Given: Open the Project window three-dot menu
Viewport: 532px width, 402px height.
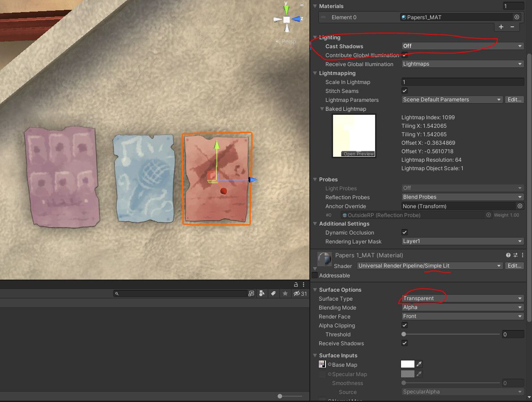Looking at the screenshot, I should click(304, 284).
